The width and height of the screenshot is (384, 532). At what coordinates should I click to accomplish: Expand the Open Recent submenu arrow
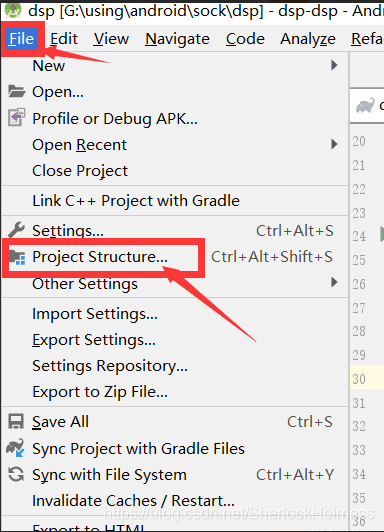click(x=334, y=144)
